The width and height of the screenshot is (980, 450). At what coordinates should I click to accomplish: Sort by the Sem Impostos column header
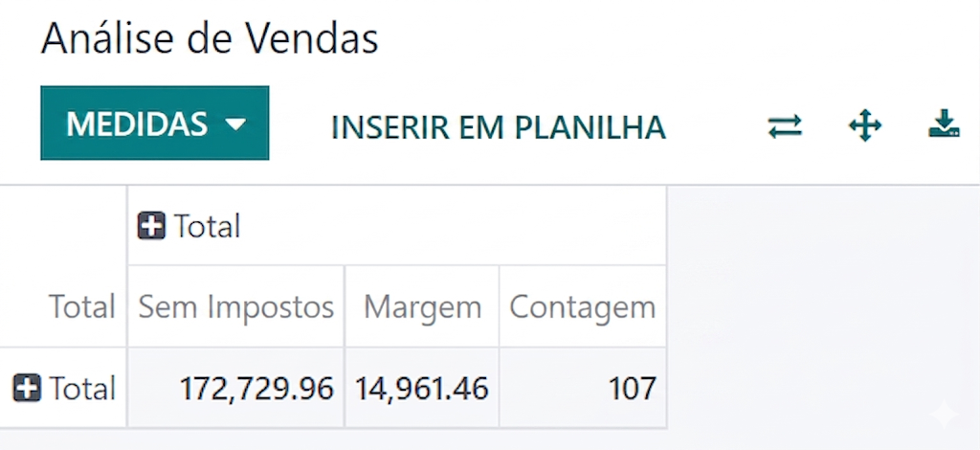(x=236, y=307)
